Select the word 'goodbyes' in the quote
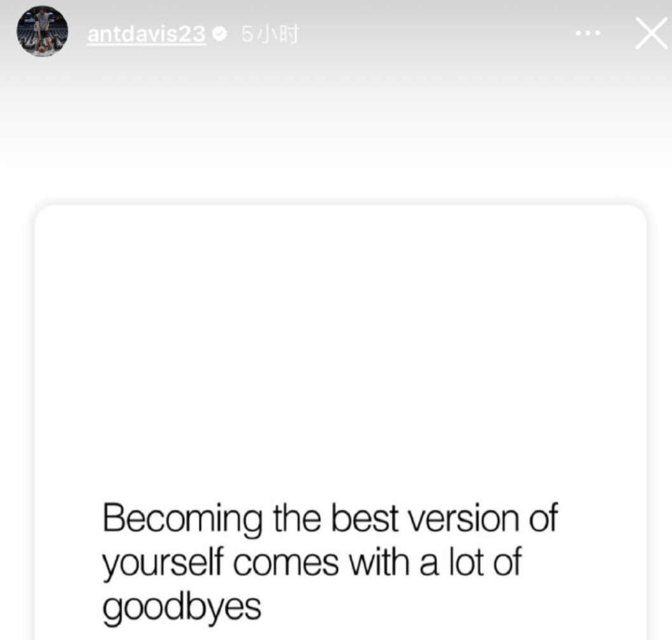Viewport: 672px width, 640px height. pyautogui.click(x=181, y=608)
